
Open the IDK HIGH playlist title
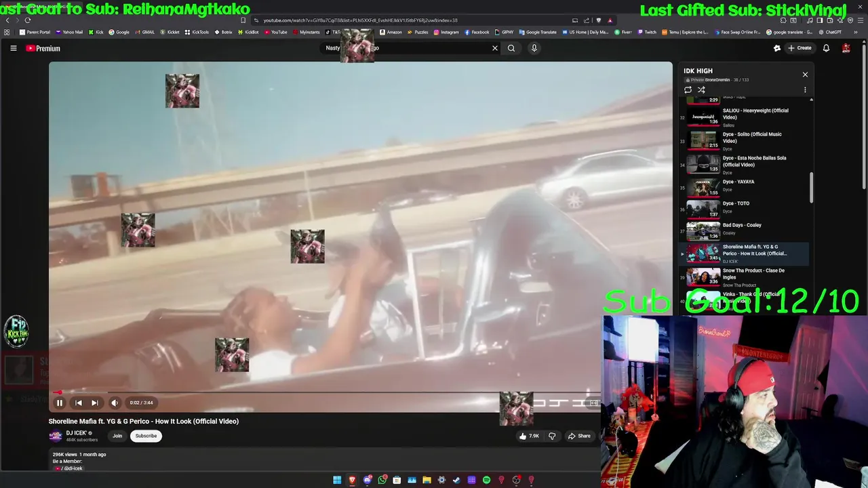click(698, 70)
